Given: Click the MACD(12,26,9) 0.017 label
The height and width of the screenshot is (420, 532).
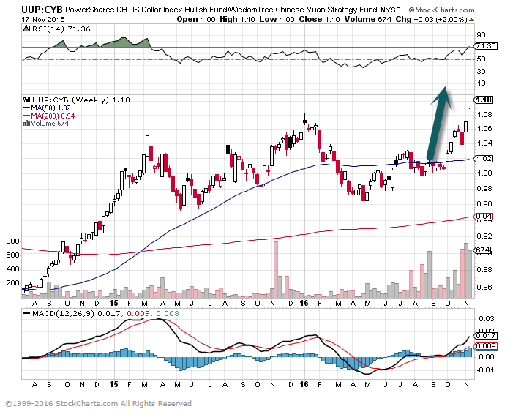Looking at the screenshot, I should 76,313.
